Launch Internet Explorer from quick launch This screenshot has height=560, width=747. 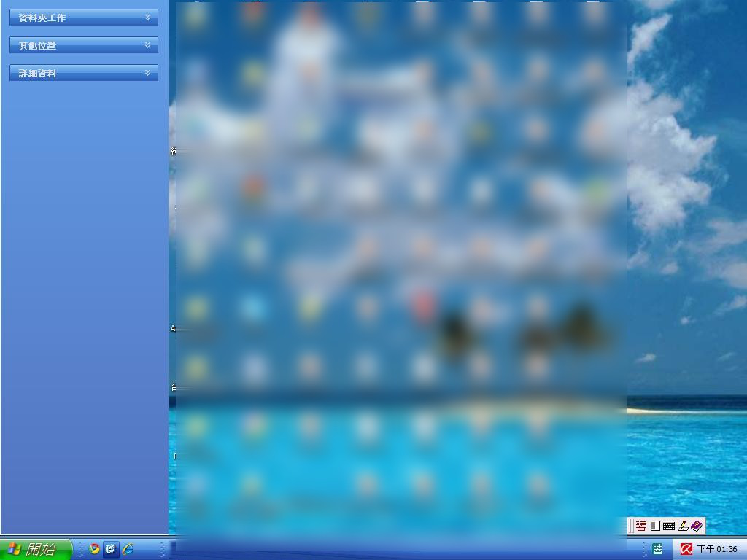click(128, 549)
